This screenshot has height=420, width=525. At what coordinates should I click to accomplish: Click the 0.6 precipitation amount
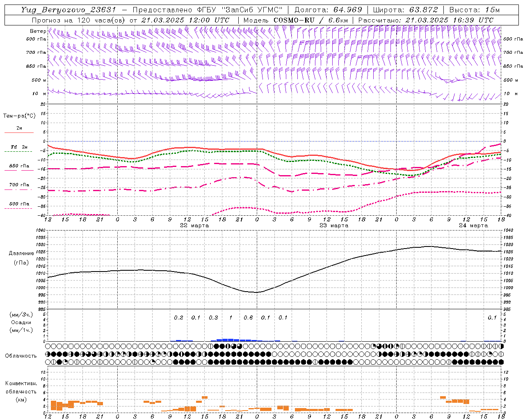coord(248,318)
